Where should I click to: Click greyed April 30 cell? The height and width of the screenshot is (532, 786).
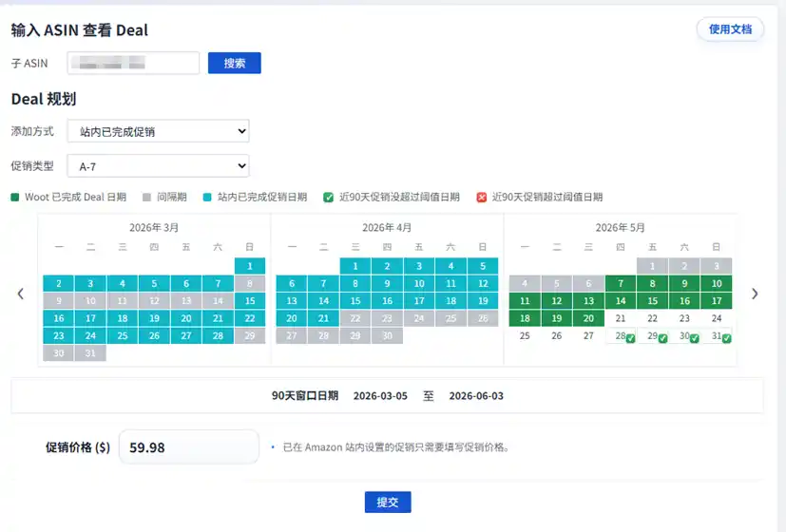(x=387, y=335)
